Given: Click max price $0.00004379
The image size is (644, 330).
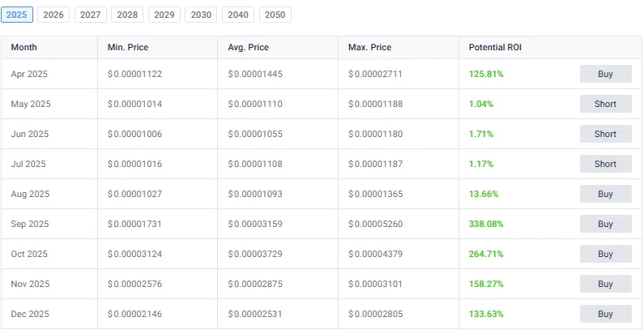Looking at the screenshot, I should [x=375, y=254].
